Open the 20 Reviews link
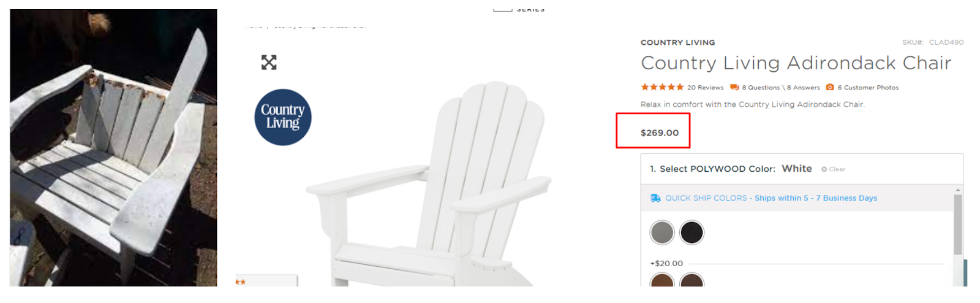The height and width of the screenshot is (303, 980). [705, 88]
